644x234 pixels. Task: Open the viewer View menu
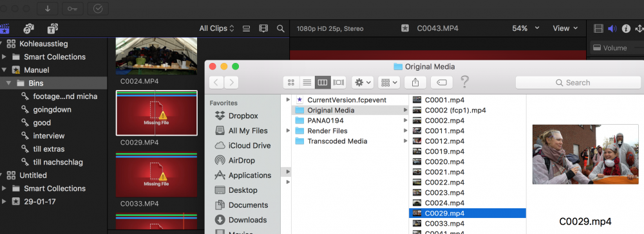point(565,28)
